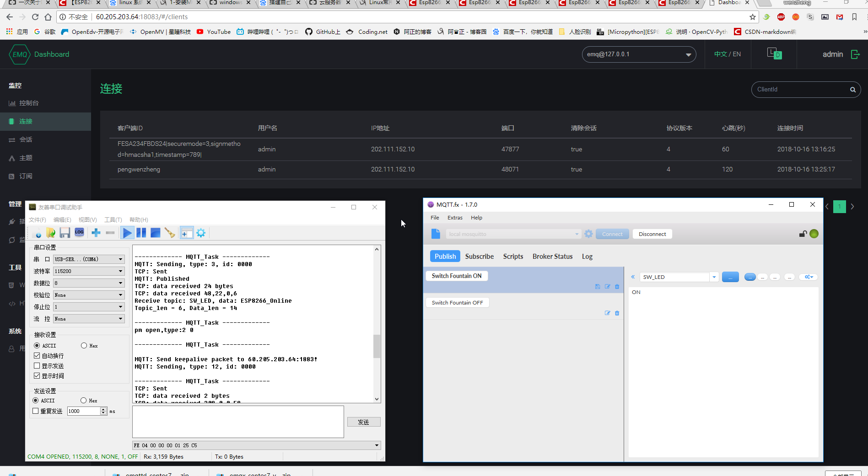Click the 中文 / EN language link
868x476 pixels.
pyautogui.click(x=728, y=54)
